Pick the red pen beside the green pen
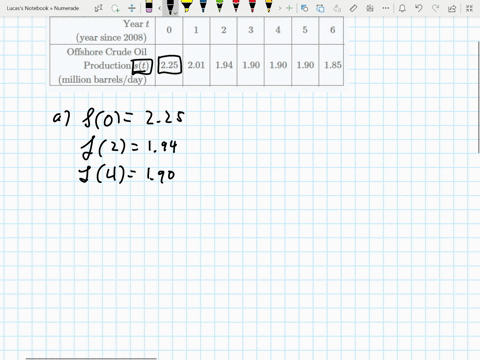Viewport: 480px width, 360px height. coord(236,6)
